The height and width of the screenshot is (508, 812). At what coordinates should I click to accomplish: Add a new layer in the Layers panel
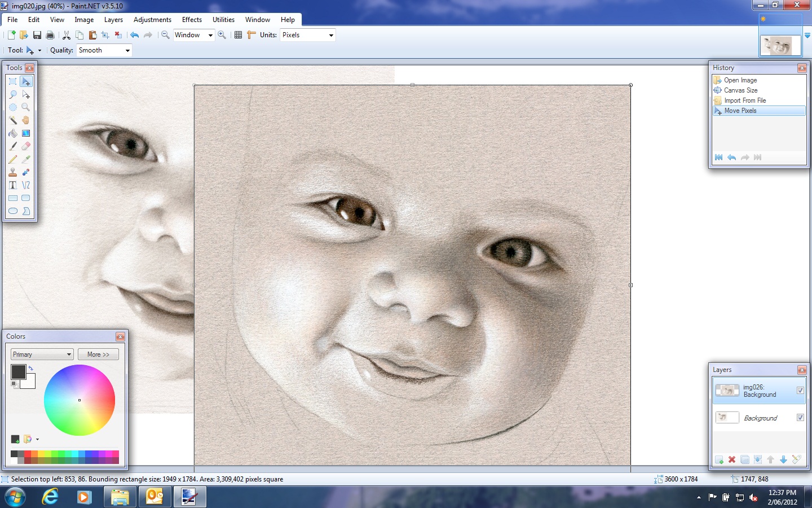(x=720, y=460)
